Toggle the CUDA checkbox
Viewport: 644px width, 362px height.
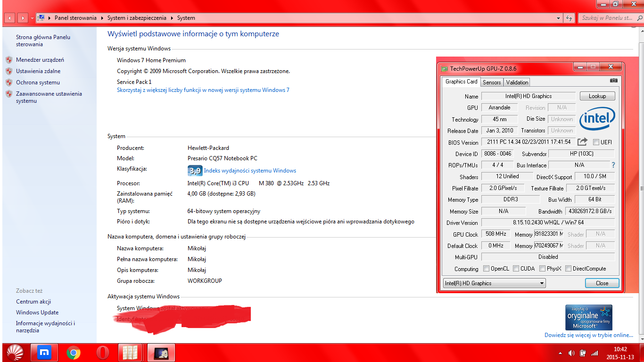coord(516,269)
